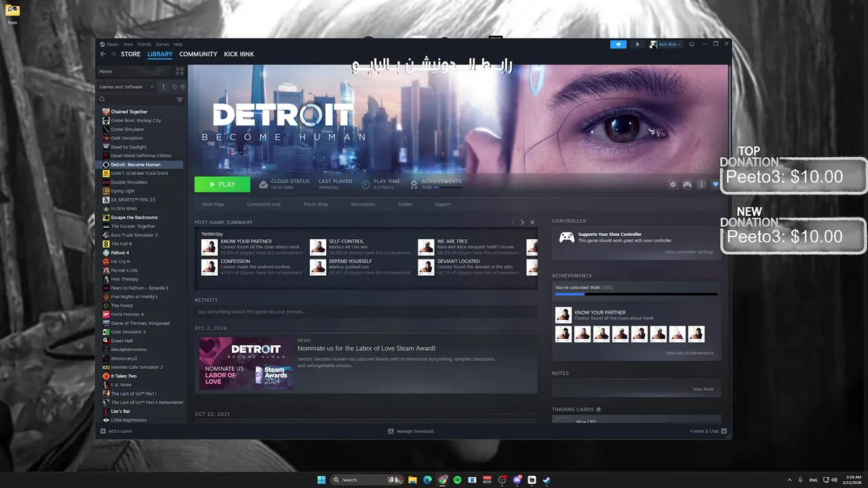Switch to the COMMUNITY tab
Image resolution: width=868 pixels, height=488 pixels.
198,54
